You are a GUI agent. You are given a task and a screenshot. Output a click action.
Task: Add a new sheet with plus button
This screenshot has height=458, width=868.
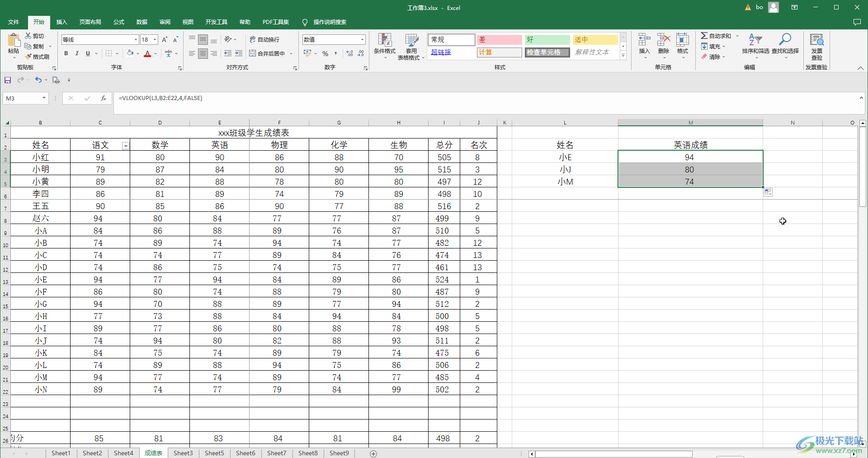373,453
